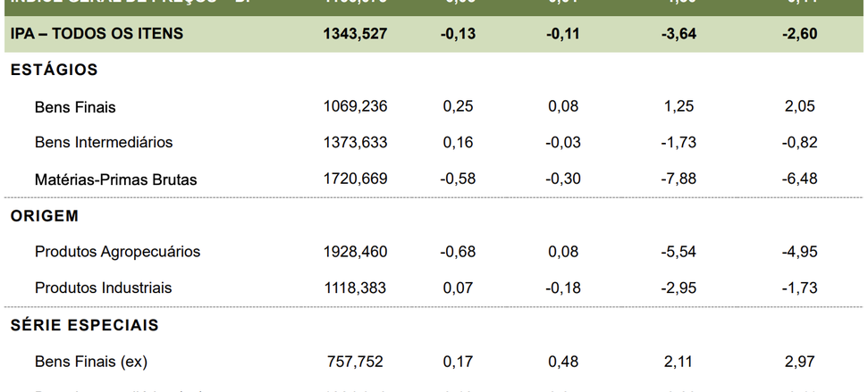The height and width of the screenshot is (392, 868).
Task: Select the value 1118,383
Action: 355,288
